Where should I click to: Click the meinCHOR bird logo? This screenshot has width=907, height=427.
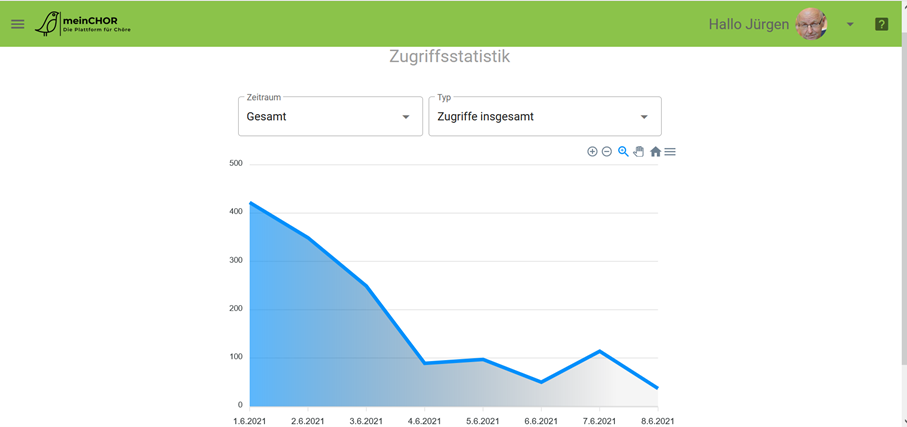point(47,24)
